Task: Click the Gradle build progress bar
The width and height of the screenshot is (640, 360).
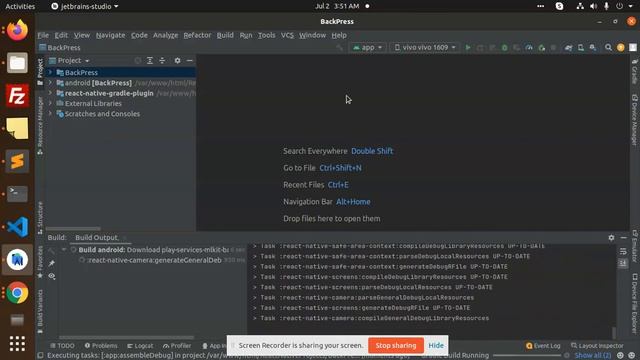Action: tap(527, 356)
